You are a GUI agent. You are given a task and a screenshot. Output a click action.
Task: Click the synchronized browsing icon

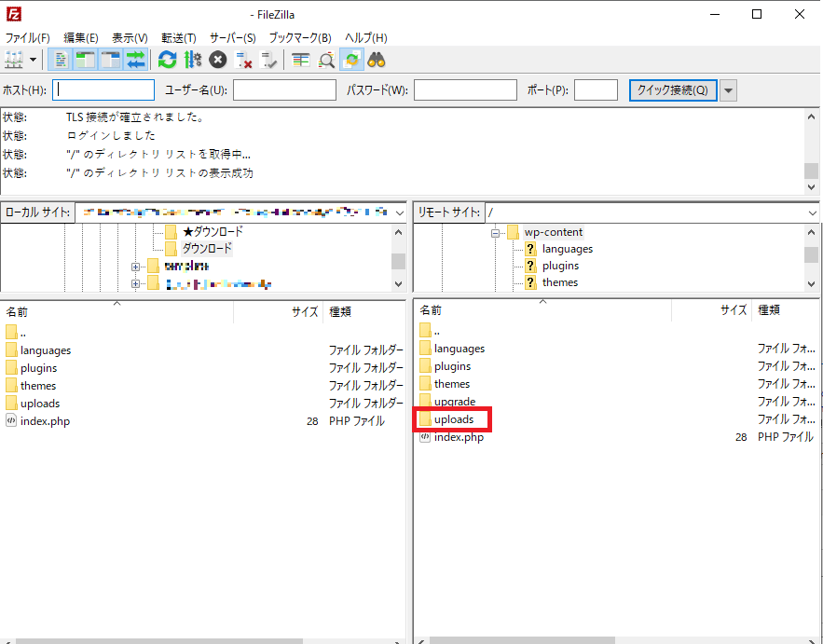pos(351,60)
